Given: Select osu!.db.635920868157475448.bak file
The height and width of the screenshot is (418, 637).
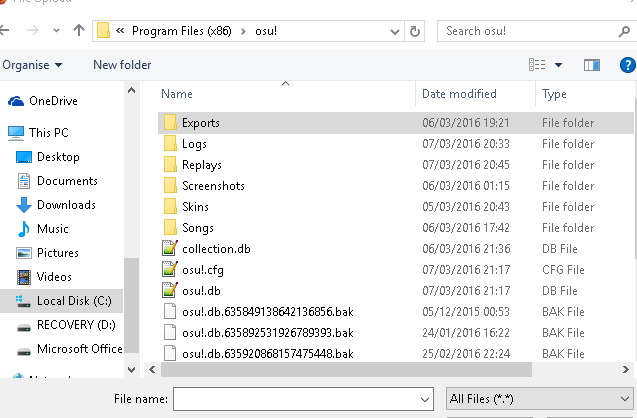Looking at the screenshot, I should (x=396, y=353).
